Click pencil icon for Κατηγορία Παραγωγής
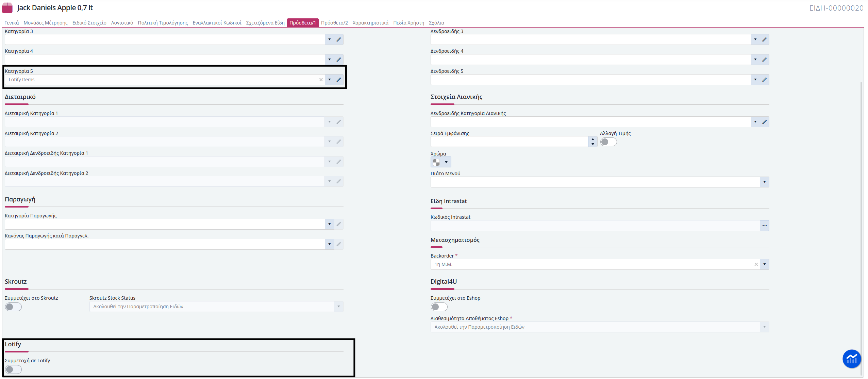 tap(339, 224)
